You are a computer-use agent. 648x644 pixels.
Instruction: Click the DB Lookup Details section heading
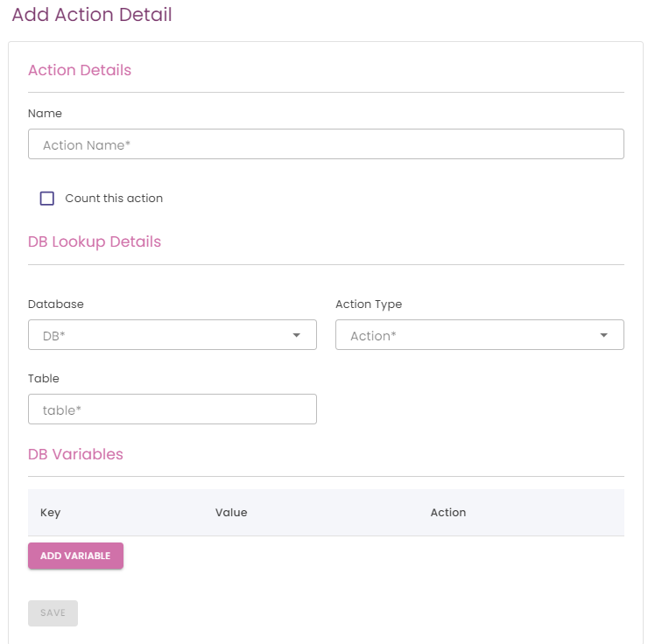pos(95,241)
